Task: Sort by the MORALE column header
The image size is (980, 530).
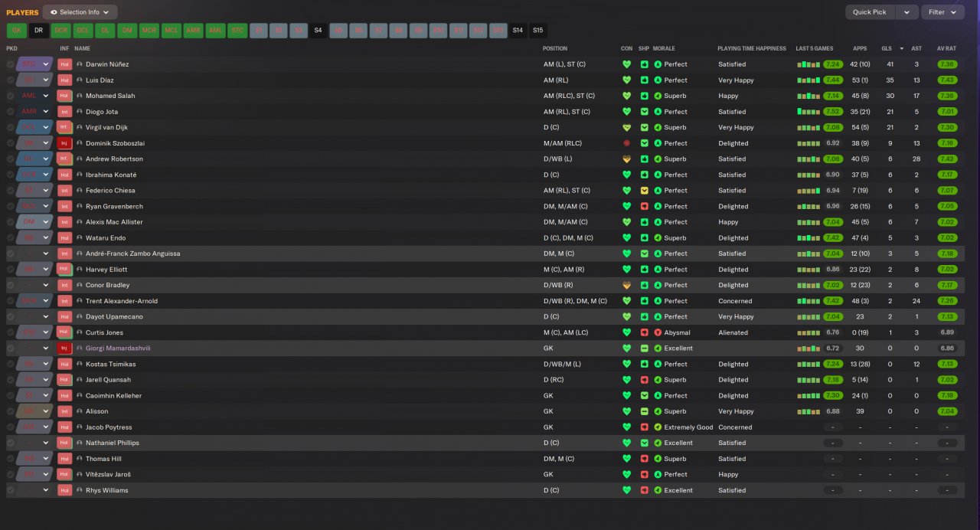Action: tap(664, 48)
